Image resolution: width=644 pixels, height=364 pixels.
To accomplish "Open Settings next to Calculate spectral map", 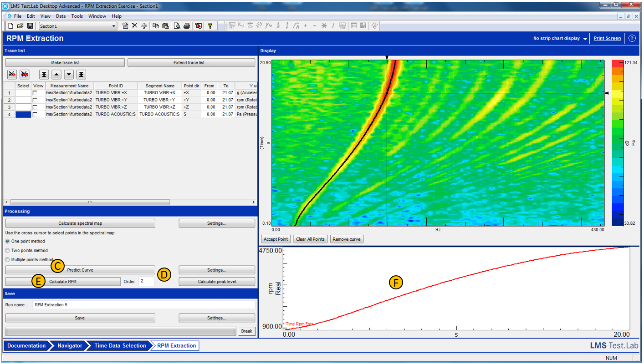I will [217, 223].
